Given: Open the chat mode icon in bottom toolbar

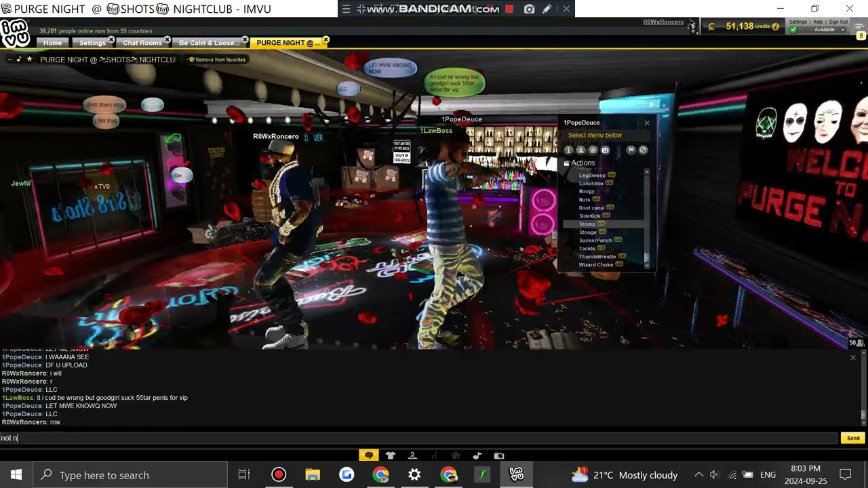Looking at the screenshot, I should pyautogui.click(x=368, y=455).
